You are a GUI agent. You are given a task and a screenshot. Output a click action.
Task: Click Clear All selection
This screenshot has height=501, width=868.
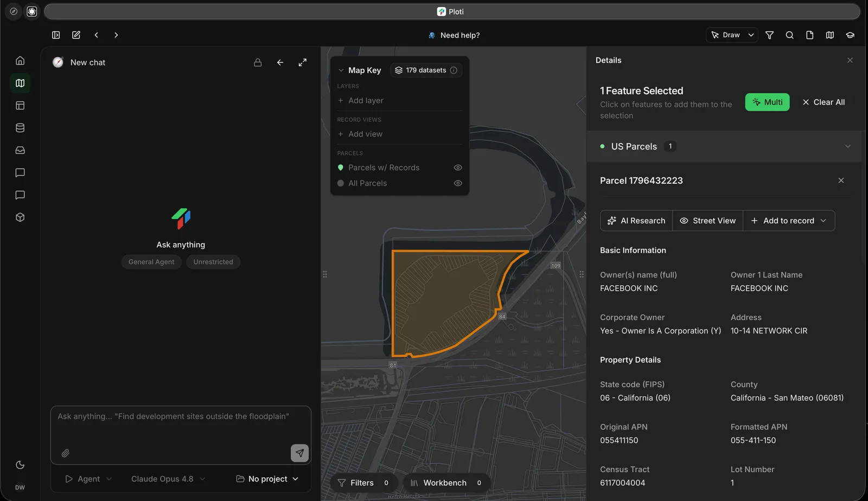824,102
